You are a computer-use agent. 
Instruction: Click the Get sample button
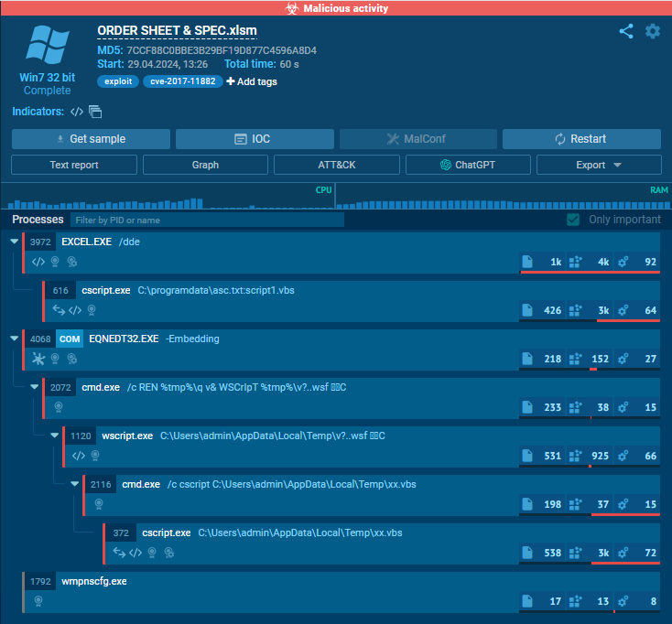[91, 139]
